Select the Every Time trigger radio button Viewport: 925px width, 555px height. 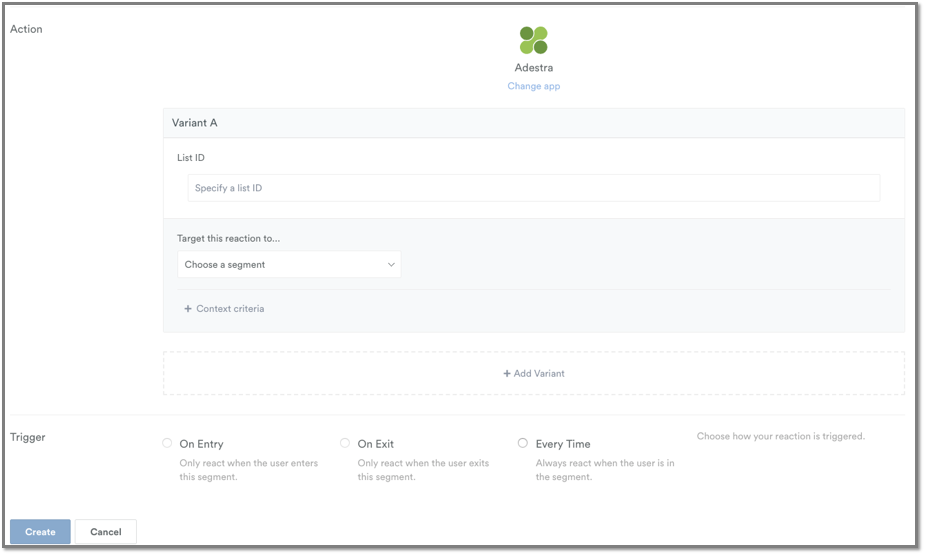point(523,443)
